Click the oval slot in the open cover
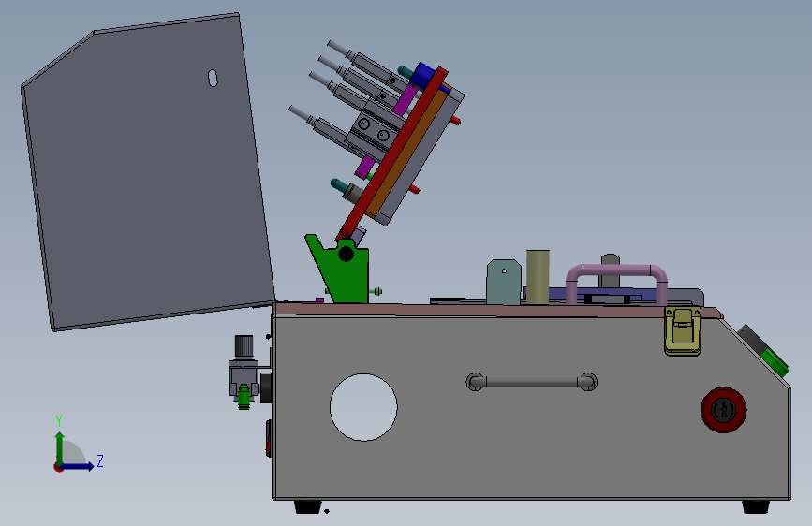Screen dimensions: 812x526 (213, 79)
